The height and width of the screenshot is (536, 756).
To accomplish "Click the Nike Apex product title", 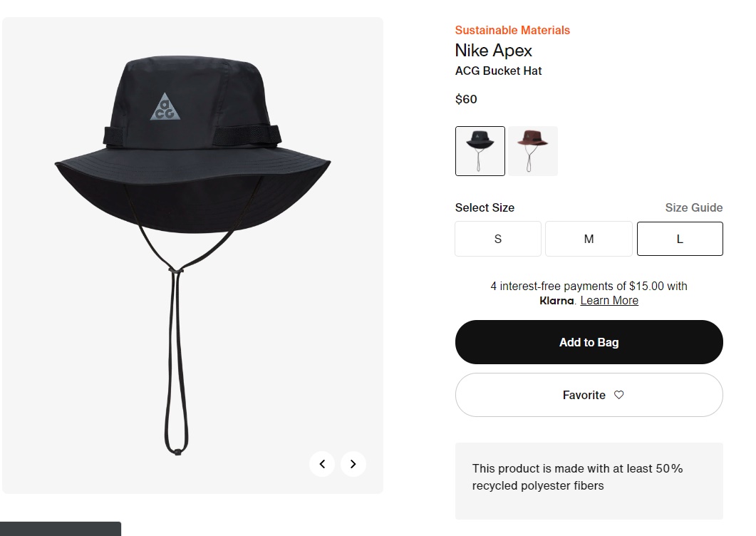I will tap(494, 51).
